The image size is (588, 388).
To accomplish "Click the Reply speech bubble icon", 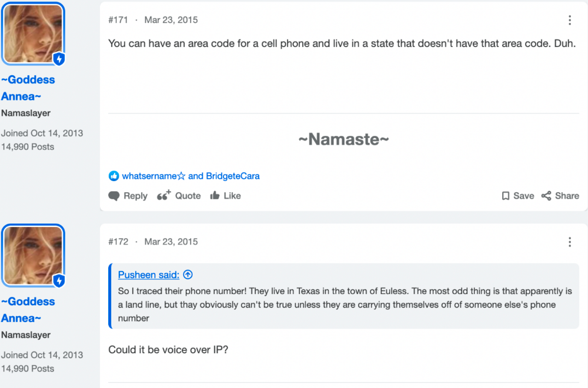I will 113,196.
